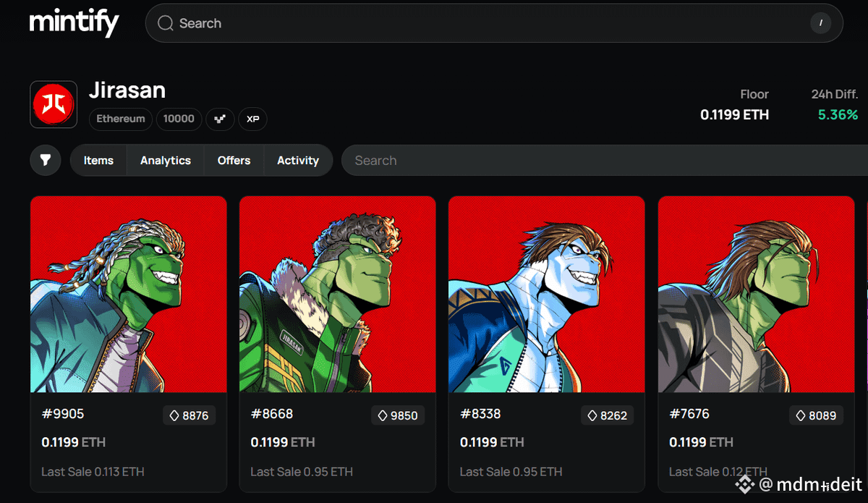
Task: Switch to the Analytics tab
Action: coord(166,161)
